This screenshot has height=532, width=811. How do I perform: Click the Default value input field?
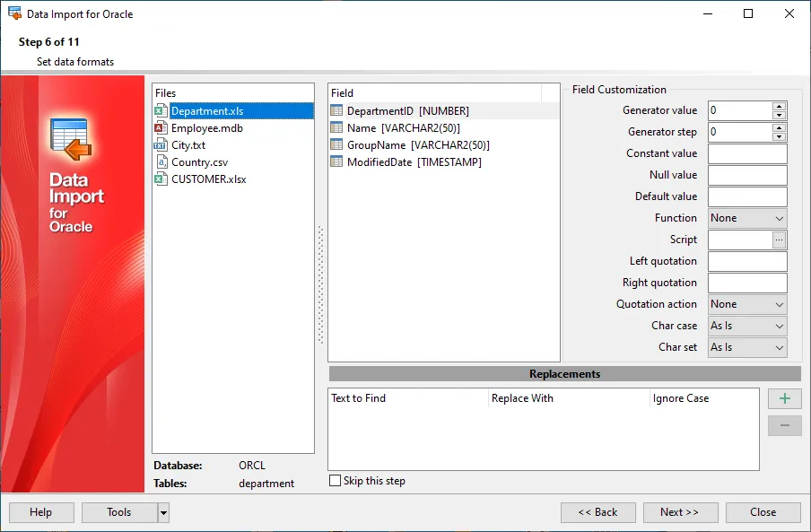point(747,196)
